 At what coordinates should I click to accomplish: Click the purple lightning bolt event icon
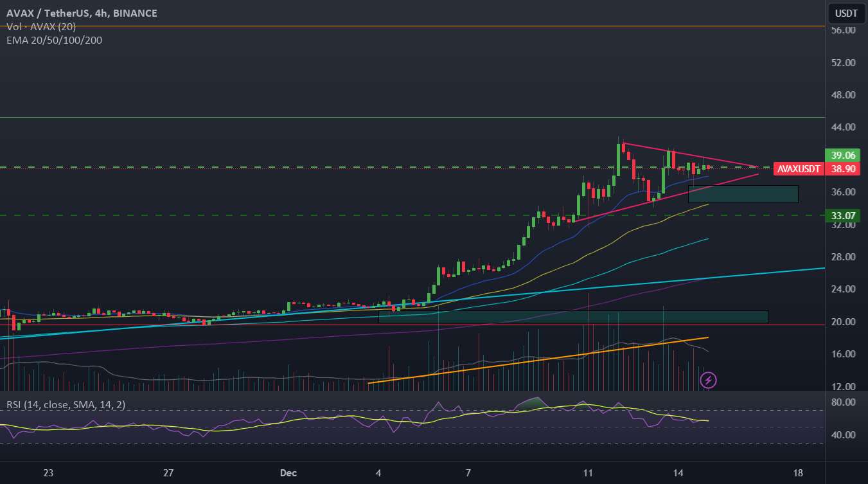(709, 381)
